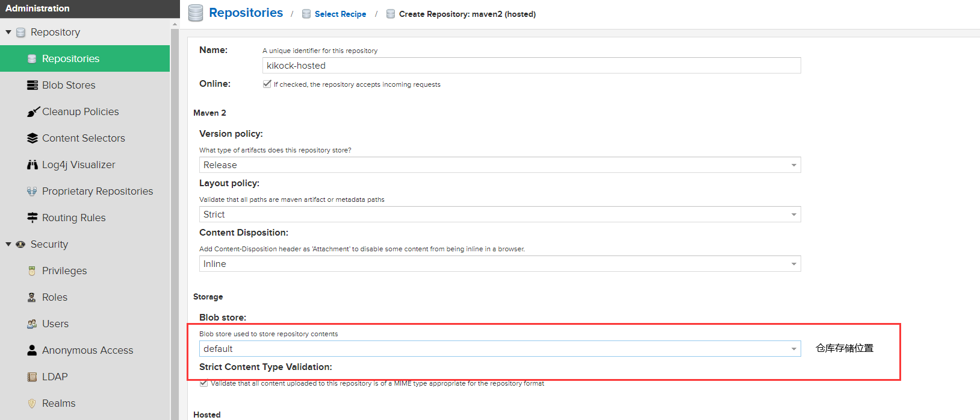The width and height of the screenshot is (980, 420).
Task: Click the Privileges medal icon
Action: click(32, 271)
